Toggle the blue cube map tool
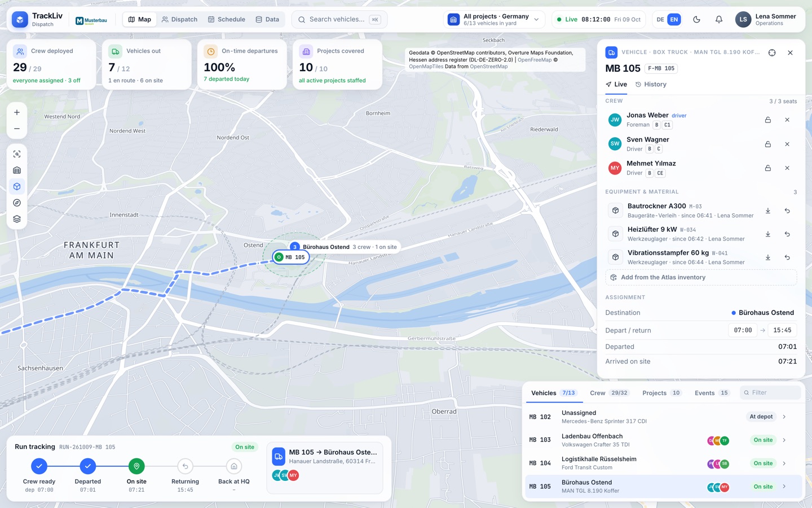The image size is (812, 508). 17,187
